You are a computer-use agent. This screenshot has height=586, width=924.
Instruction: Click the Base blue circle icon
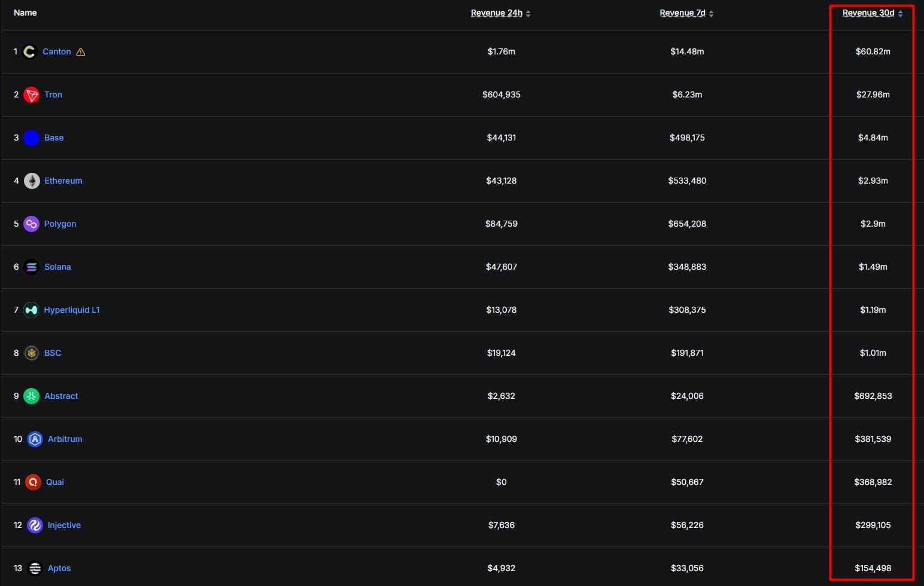coord(31,138)
